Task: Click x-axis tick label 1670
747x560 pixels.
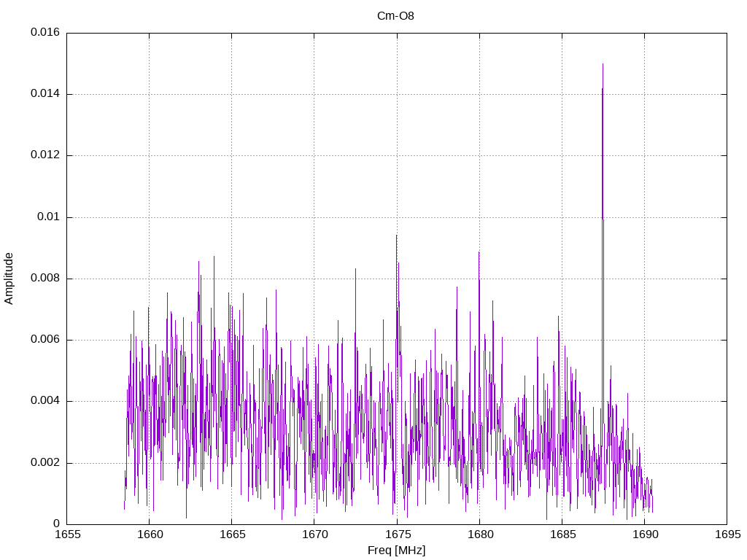Action: pos(314,534)
